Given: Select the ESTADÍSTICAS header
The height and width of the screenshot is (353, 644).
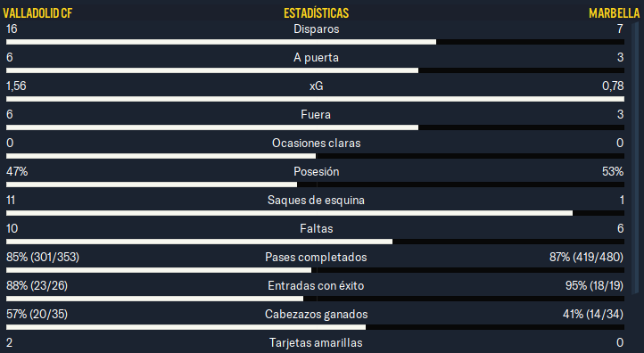Looking at the screenshot, I should pos(317,13).
